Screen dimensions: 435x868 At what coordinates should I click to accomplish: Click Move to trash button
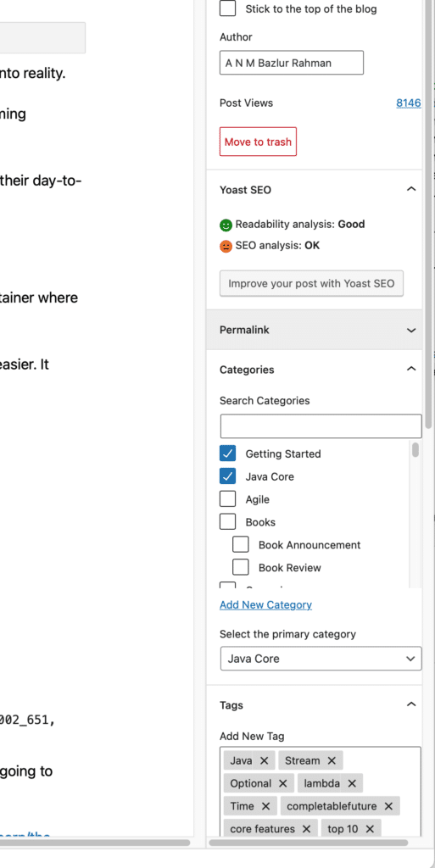tap(258, 142)
